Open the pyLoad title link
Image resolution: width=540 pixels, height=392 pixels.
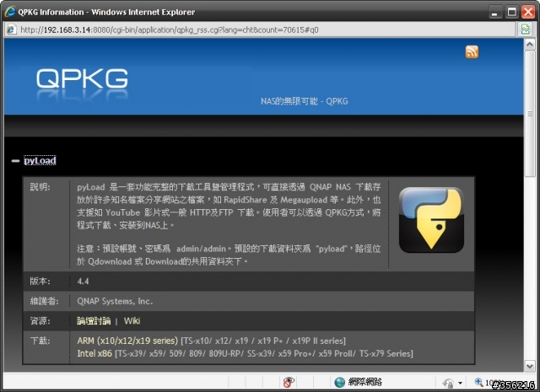point(40,160)
